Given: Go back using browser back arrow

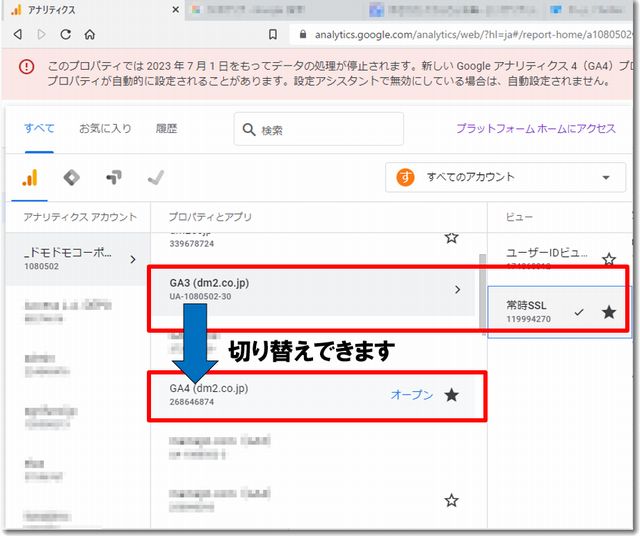Looking at the screenshot, I should point(18,34).
